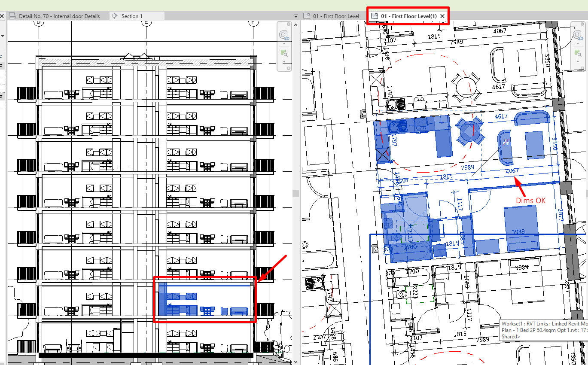
Task: Click the sheet icon on the Detail No. 70 tab
Action: [x=13, y=15]
